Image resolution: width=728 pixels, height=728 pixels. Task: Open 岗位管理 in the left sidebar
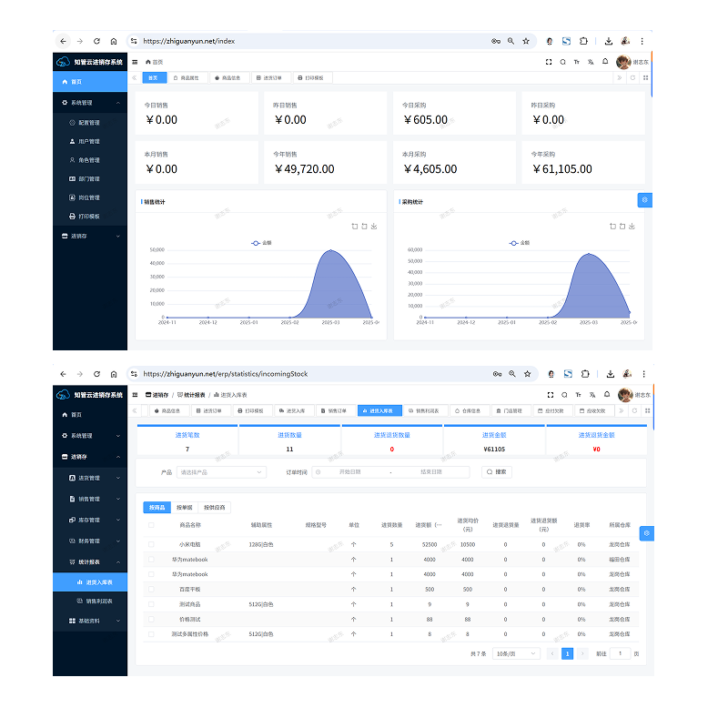(89, 197)
